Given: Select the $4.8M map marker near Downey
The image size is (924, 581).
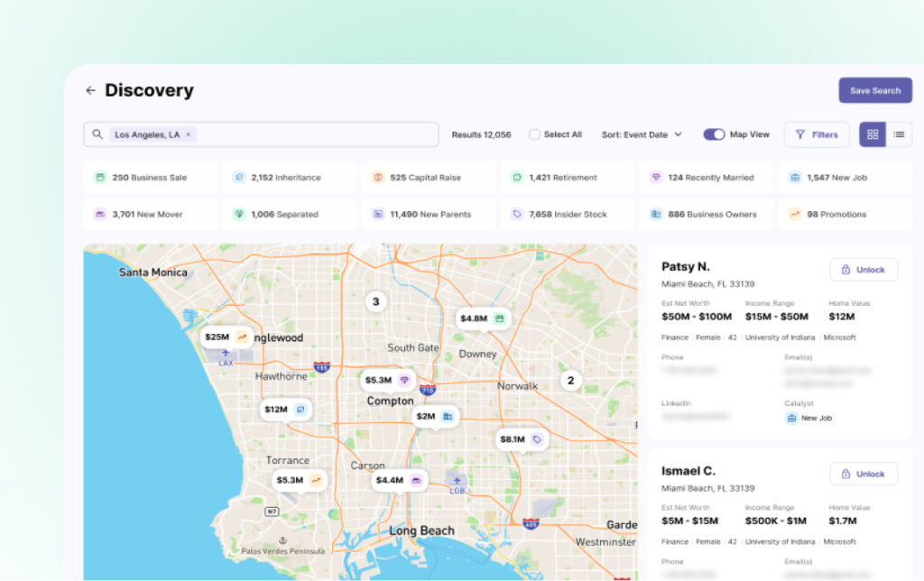Looking at the screenshot, I should pyautogui.click(x=483, y=318).
